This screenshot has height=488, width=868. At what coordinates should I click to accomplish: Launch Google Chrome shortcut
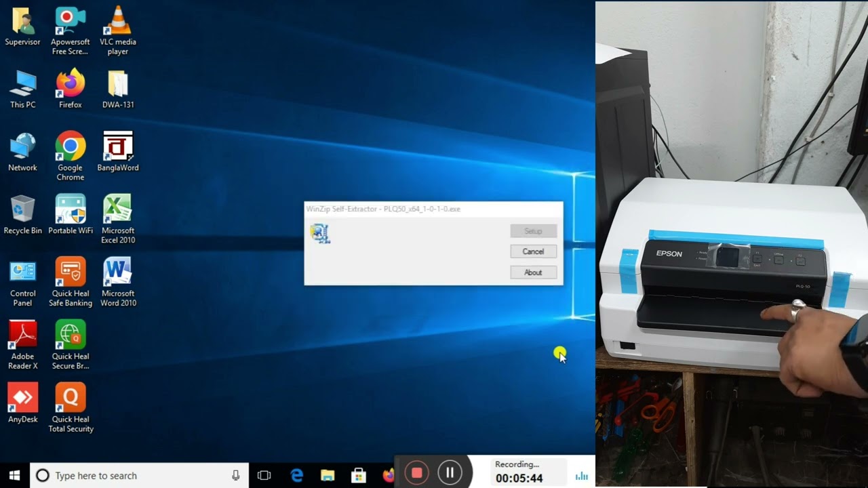point(71,157)
